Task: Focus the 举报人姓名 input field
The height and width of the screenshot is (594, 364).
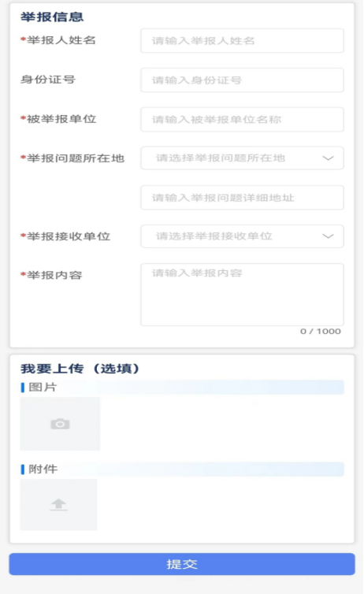Action: coord(242,40)
